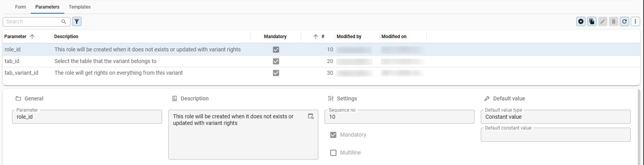The width and height of the screenshot is (644, 165).
Task: Click the filter funnel icon
Action: (77, 21)
